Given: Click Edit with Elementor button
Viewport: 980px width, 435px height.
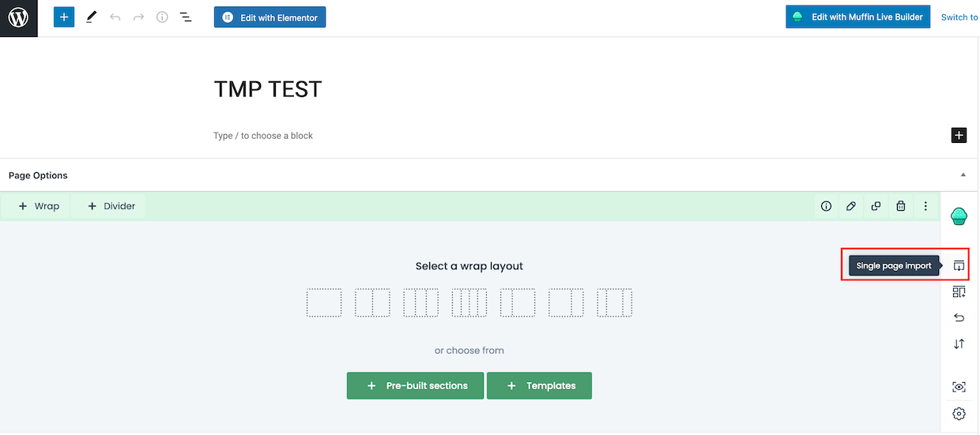Looking at the screenshot, I should tap(269, 17).
